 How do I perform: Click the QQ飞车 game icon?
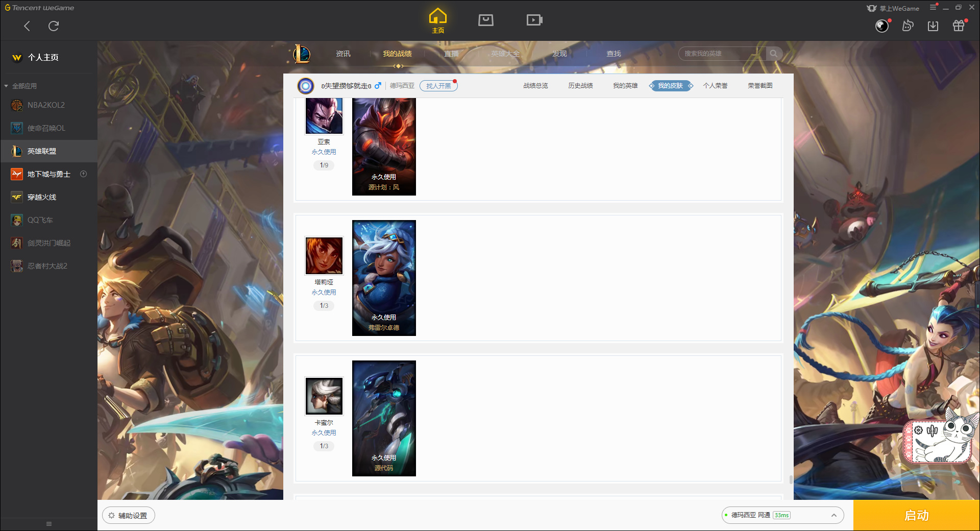17,220
